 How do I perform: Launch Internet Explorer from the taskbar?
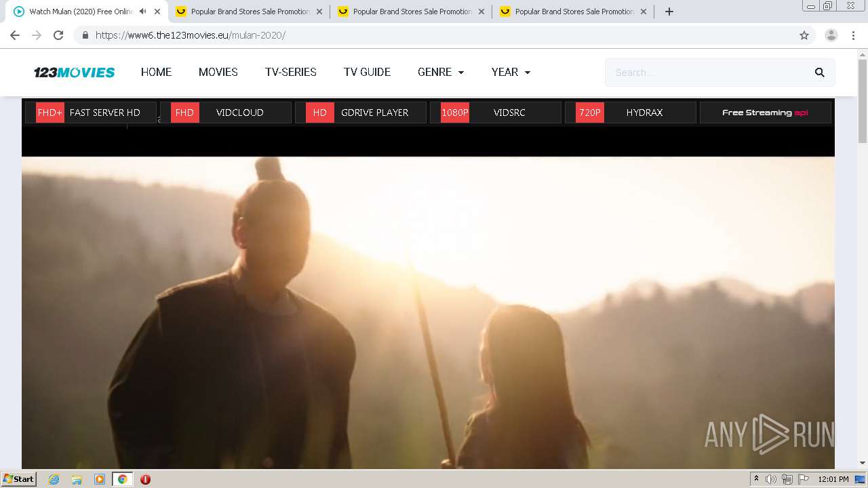[x=54, y=479]
